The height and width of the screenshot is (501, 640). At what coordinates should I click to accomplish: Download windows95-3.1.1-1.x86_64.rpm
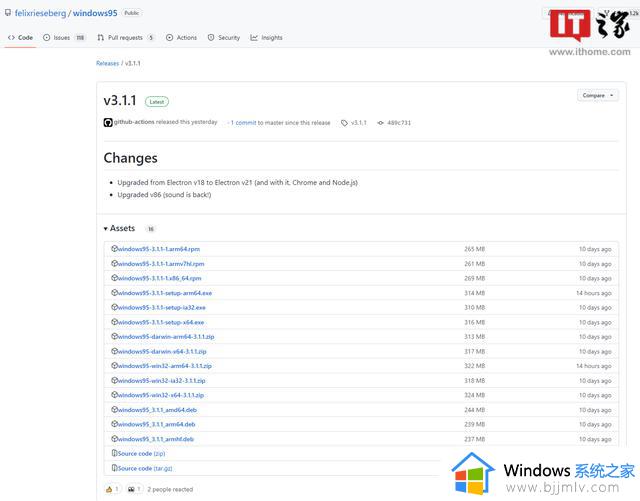(159, 278)
